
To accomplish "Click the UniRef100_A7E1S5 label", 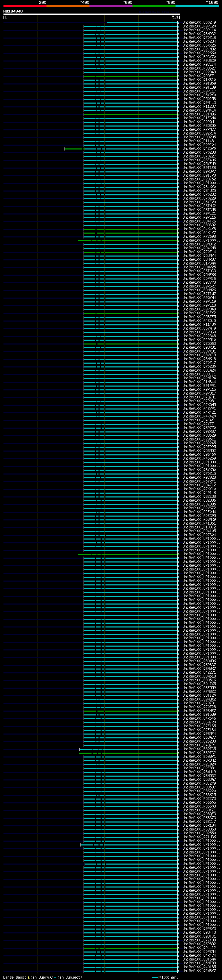I will point(199,726).
